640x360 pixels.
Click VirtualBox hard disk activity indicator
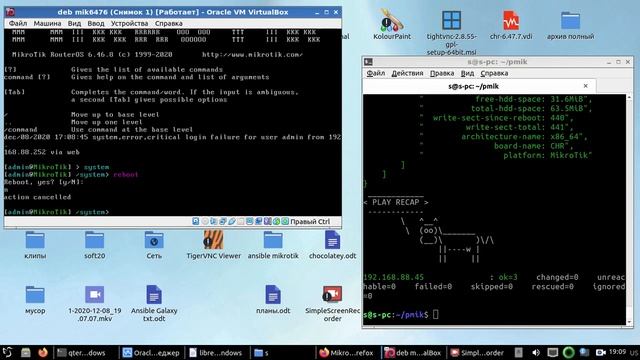tap(196, 221)
